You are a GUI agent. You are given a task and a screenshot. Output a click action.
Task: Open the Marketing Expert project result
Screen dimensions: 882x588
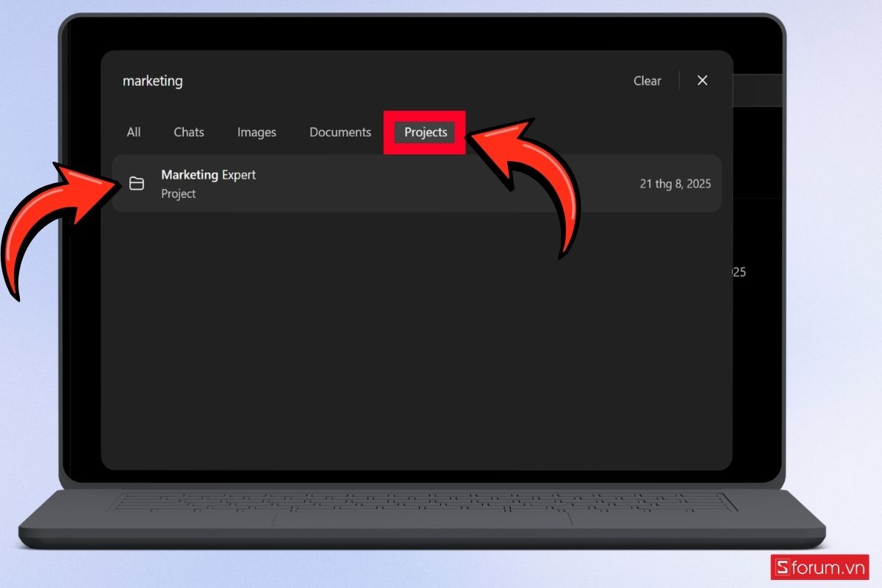click(416, 184)
